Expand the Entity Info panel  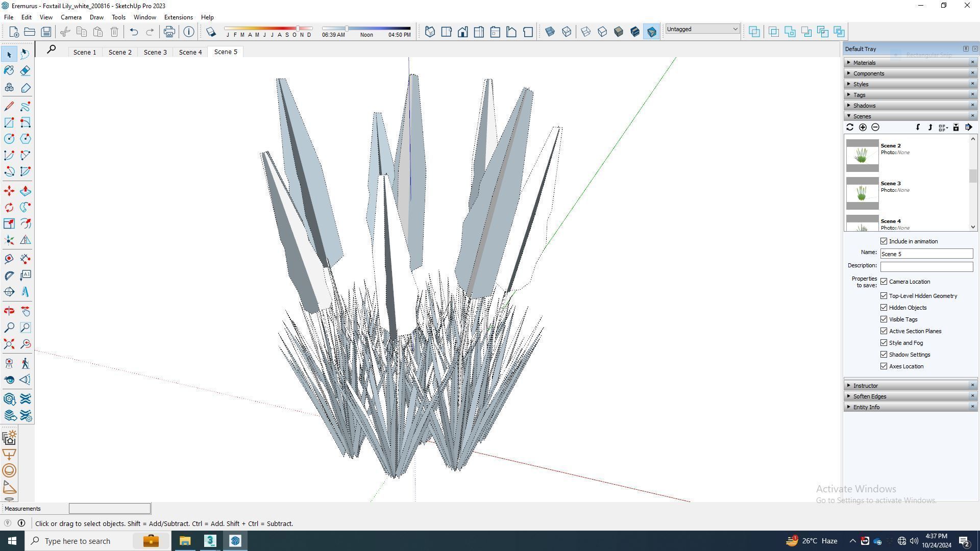click(x=866, y=407)
